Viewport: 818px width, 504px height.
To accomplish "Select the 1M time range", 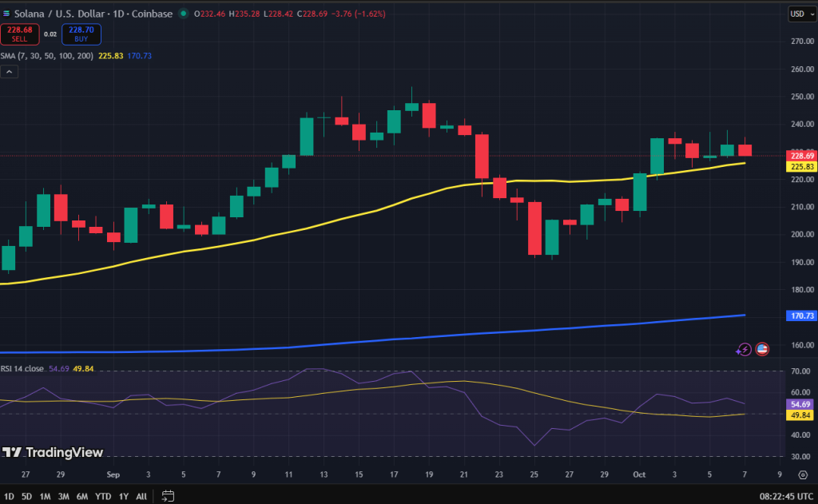I will click(45, 496).
